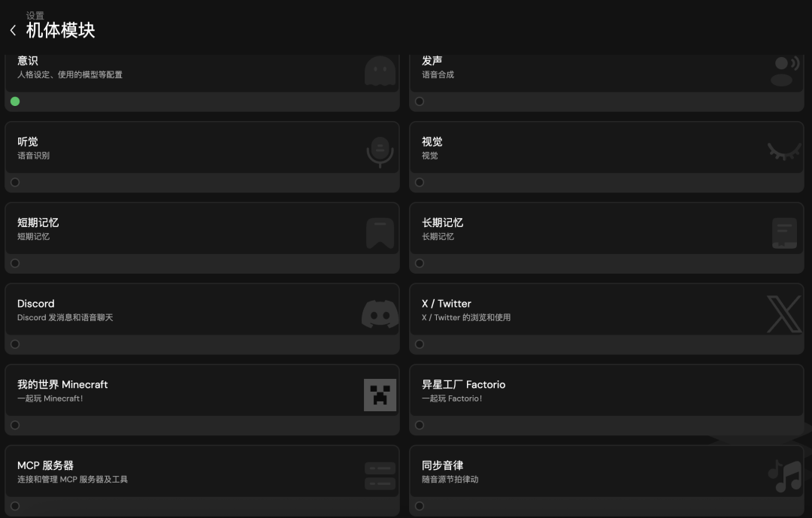Click the X / Twitter logo icon
The height and width of the screenshot is (518, 812).
784,314
